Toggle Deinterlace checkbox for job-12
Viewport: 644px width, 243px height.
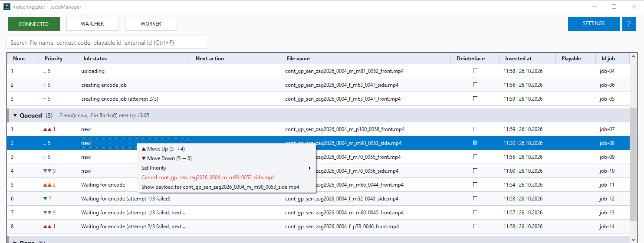pyautogui.click(x=475, y=198)
